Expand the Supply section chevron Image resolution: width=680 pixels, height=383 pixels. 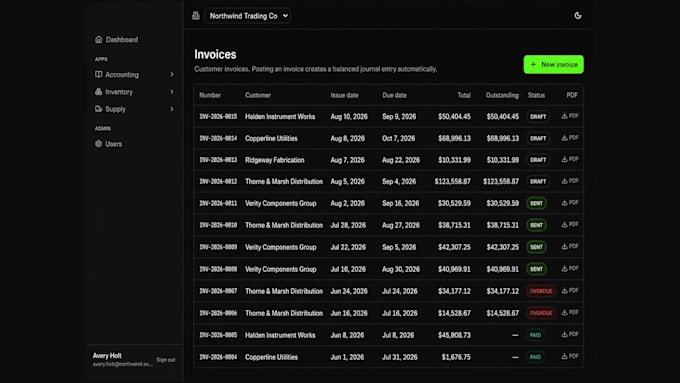pyautogui.click(x=172, y=109)
